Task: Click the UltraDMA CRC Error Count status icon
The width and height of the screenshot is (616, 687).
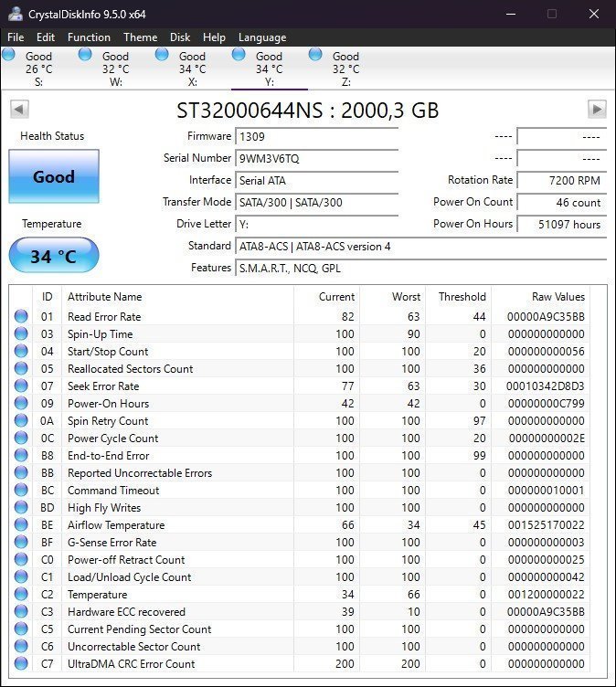Action: [x=21, y=664]
